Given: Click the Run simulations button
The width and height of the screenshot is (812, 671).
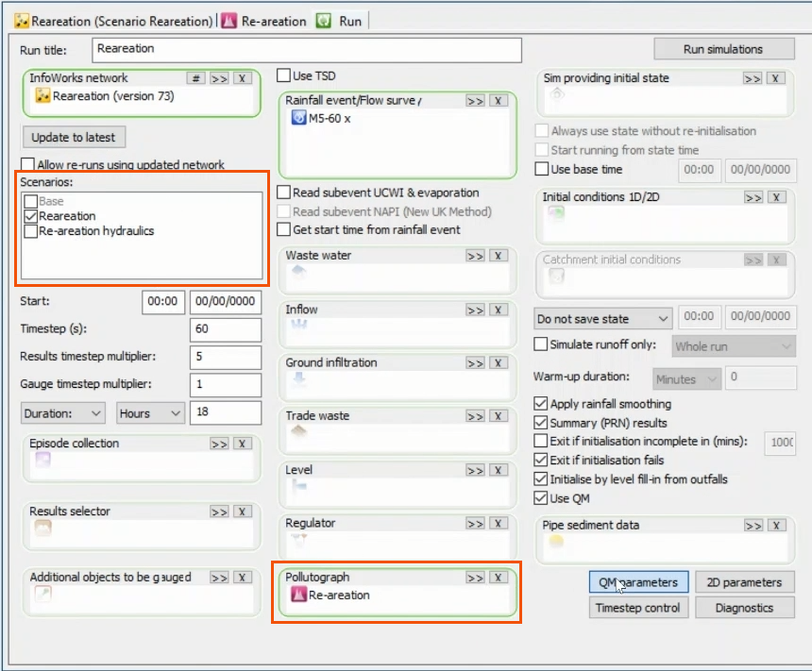Looking at the screenshot, I should click(723, 48).
